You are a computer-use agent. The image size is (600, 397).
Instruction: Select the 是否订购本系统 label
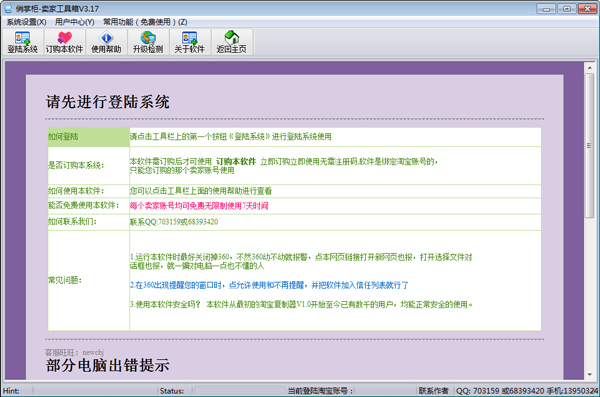(76, 165)
